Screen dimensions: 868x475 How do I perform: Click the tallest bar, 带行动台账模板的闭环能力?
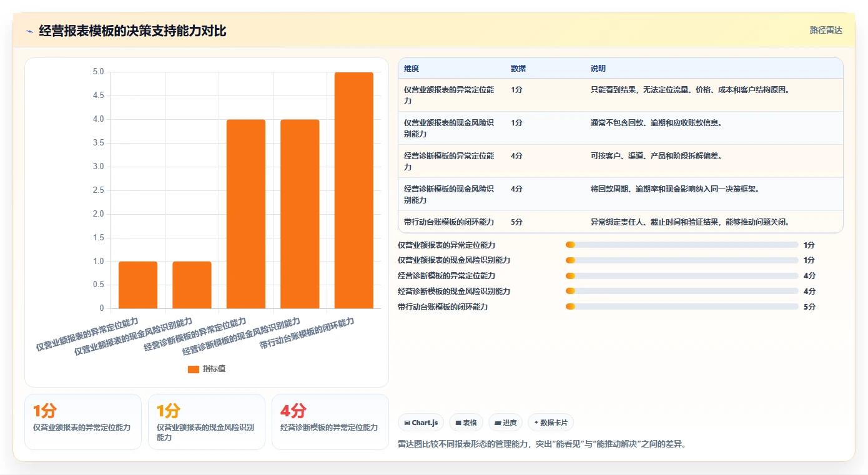[354, 190]
